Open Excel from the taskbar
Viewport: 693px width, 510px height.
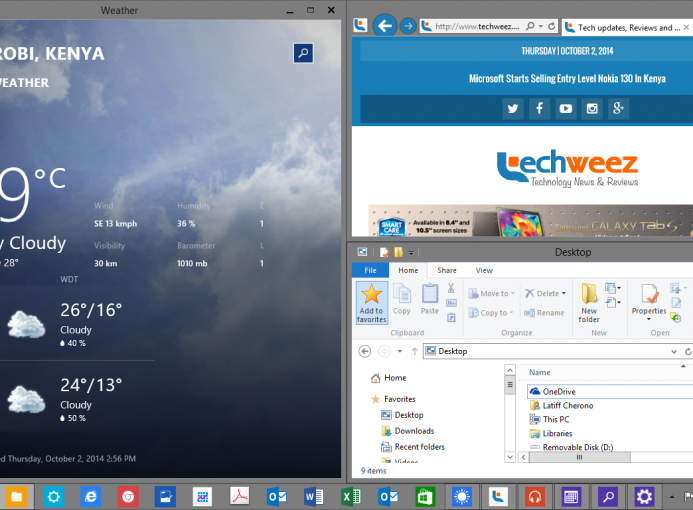(351, 497)
